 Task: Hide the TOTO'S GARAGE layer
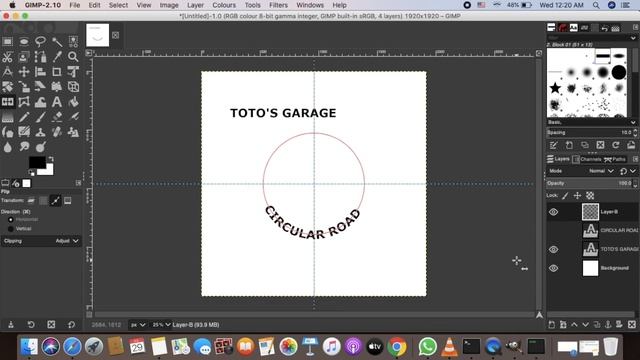point(553,249)
